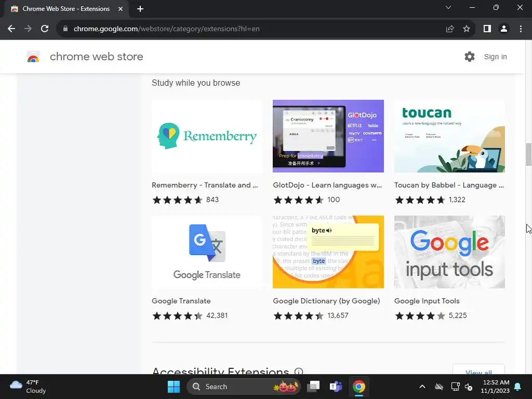Click the Toucan by Babbel - Language title

(449, 185)
